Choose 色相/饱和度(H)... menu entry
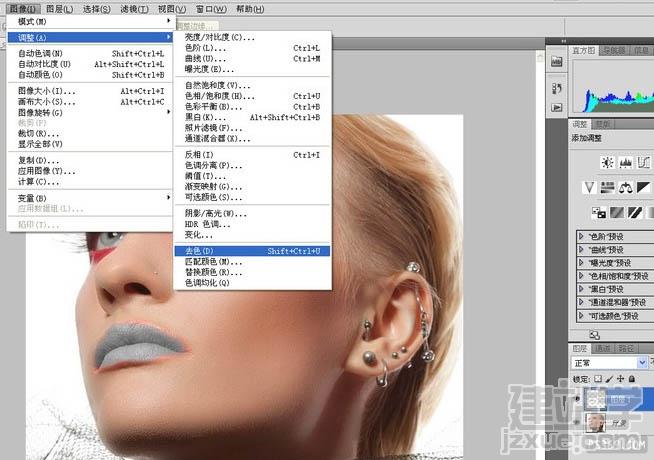 [252, 96]
